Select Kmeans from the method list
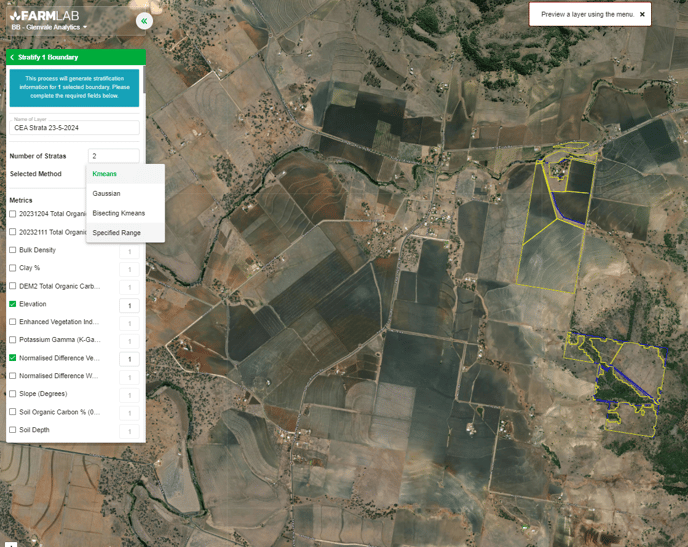 point(105,174)
